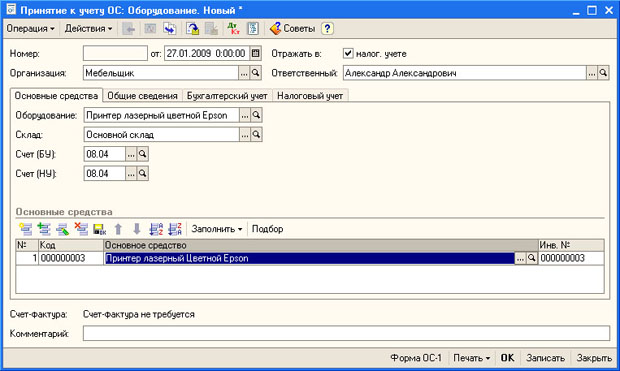
Task: Sort table ascending A-Z
Action: 156,229
